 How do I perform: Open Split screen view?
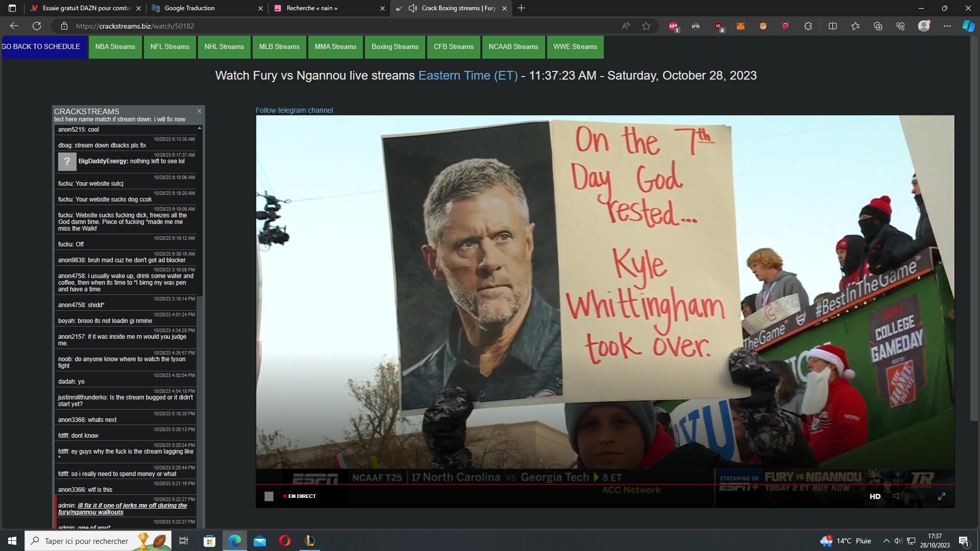[832, 26]
